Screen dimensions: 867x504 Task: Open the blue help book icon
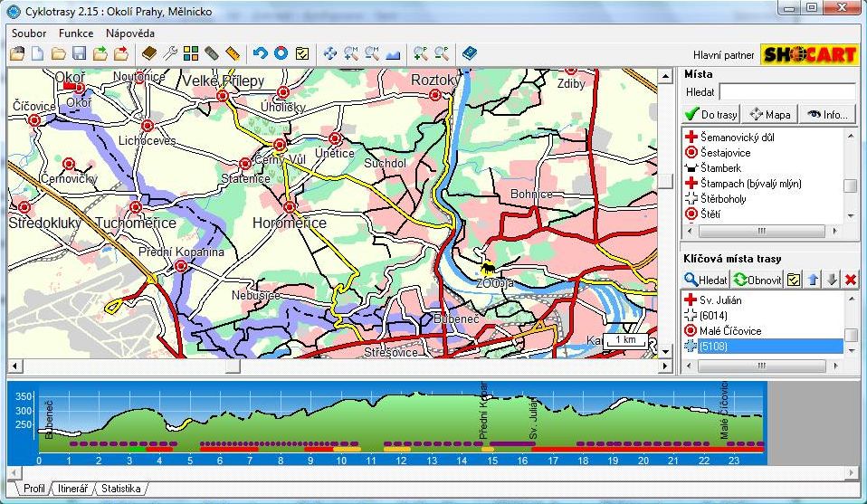coord(468,53)
